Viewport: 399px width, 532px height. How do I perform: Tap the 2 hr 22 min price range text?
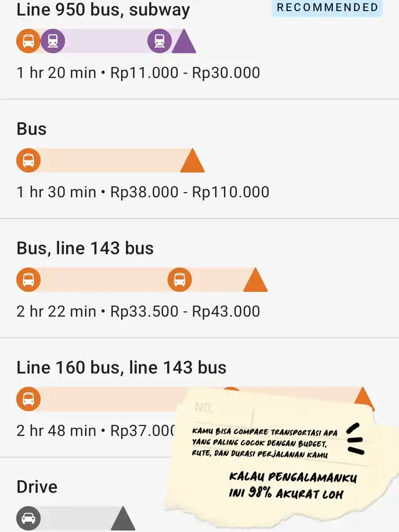pos(138,311)
